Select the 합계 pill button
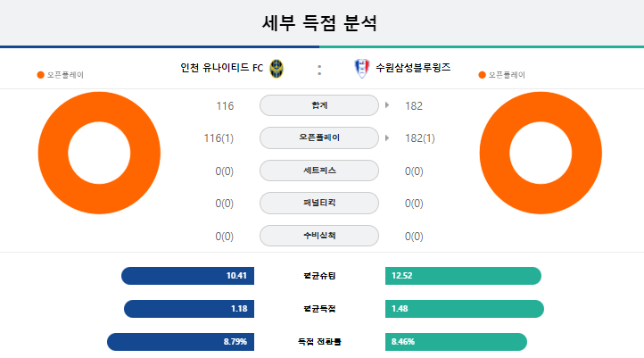This screenshot has width=644, height=358. tap(319, 105)
